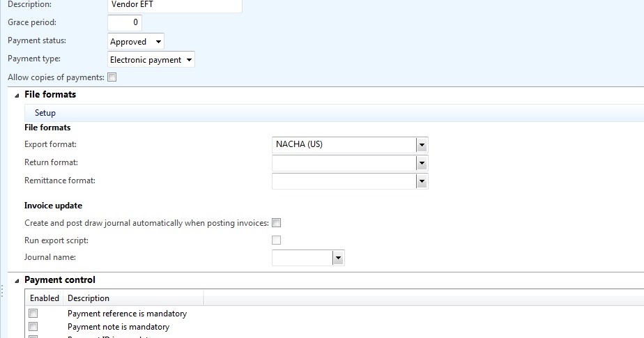The height and width of the screenshot is (338, 644).
Task: Toggle Allow copies of payments checkbox
Action: 112,77
